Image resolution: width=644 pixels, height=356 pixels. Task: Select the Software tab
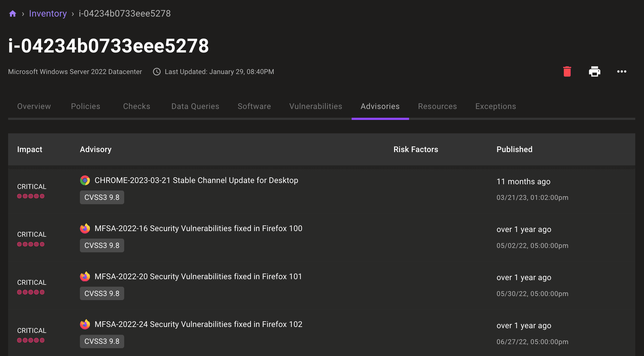tap(254, 106)
